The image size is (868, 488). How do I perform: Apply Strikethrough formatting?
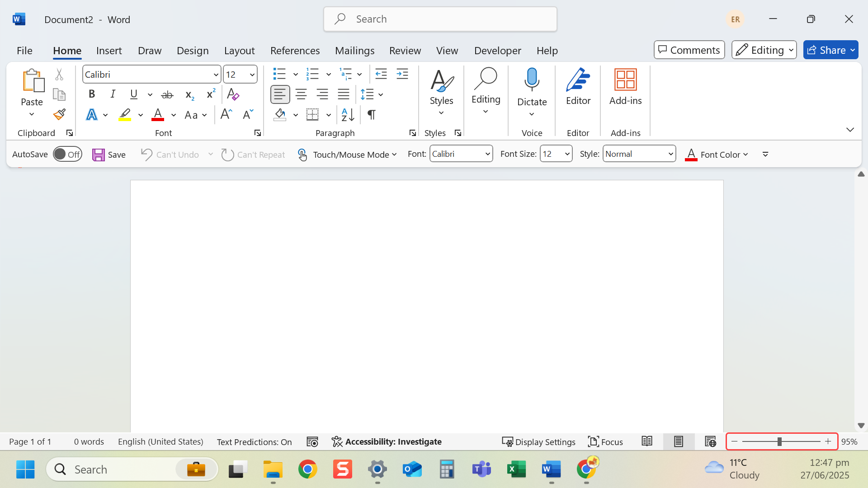[x=167, y=94]
